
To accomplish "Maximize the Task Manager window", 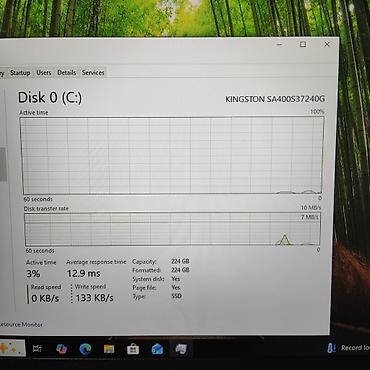I will tap(303, 44).
